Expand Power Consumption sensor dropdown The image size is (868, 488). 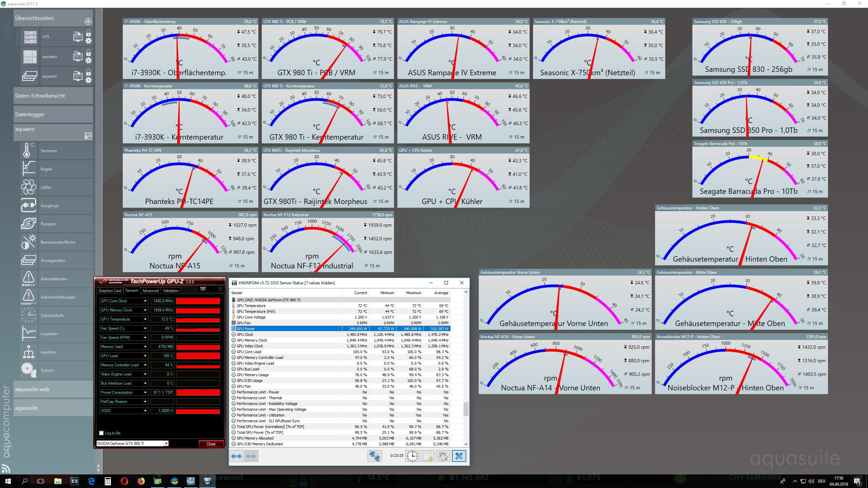(145, 392)
